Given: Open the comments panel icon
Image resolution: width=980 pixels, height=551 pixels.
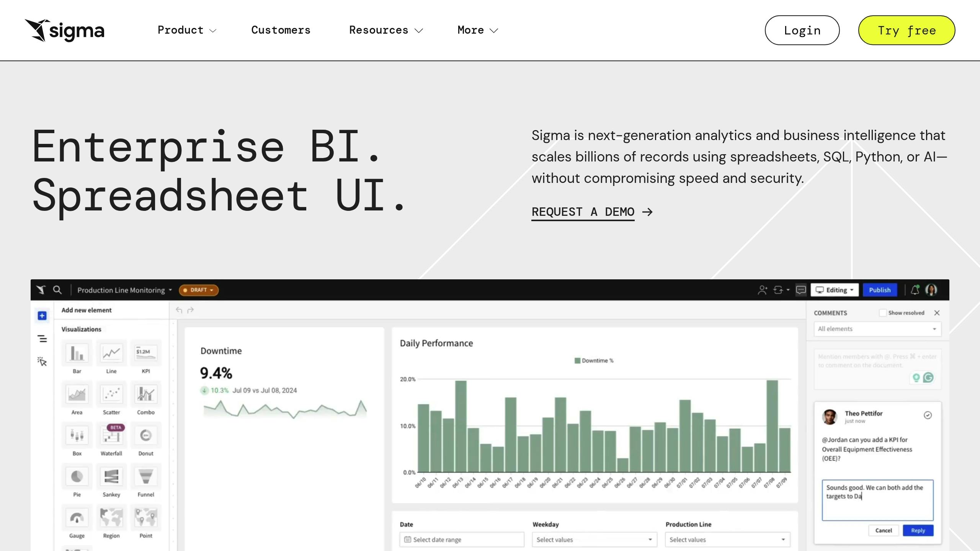Looking at the screenshot, I should click(801, 290).
